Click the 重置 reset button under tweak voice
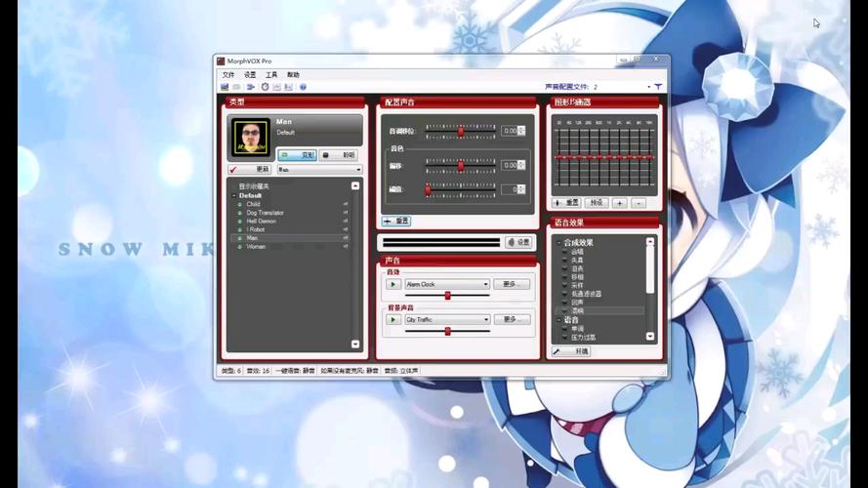 (x=396, y=221)
